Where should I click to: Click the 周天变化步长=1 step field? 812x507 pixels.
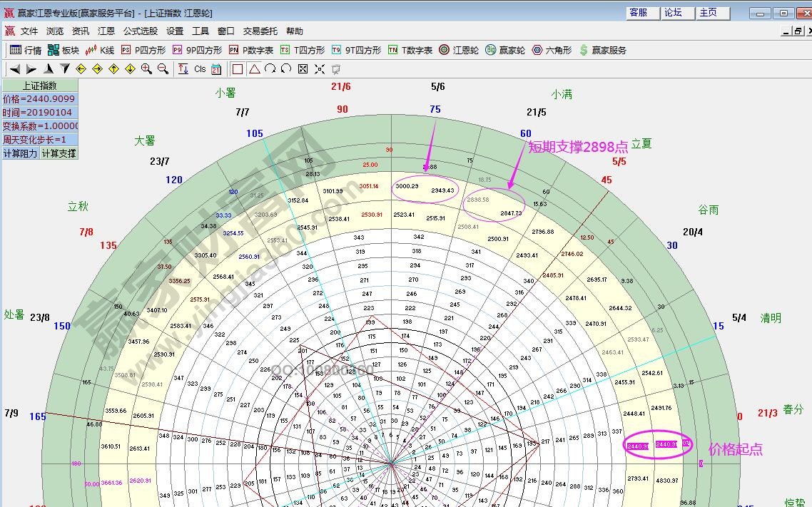[39, 140]
